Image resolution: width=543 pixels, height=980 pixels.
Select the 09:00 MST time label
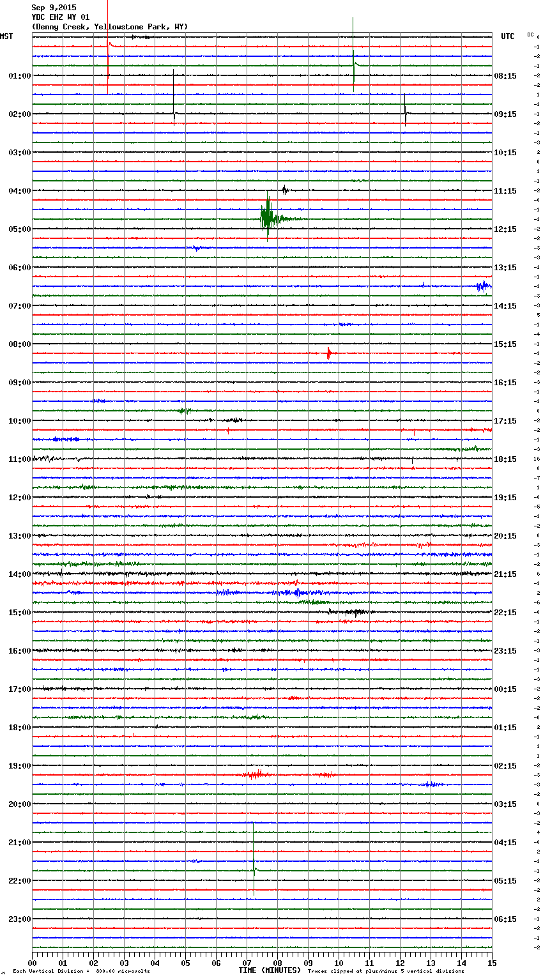point(20,383)
